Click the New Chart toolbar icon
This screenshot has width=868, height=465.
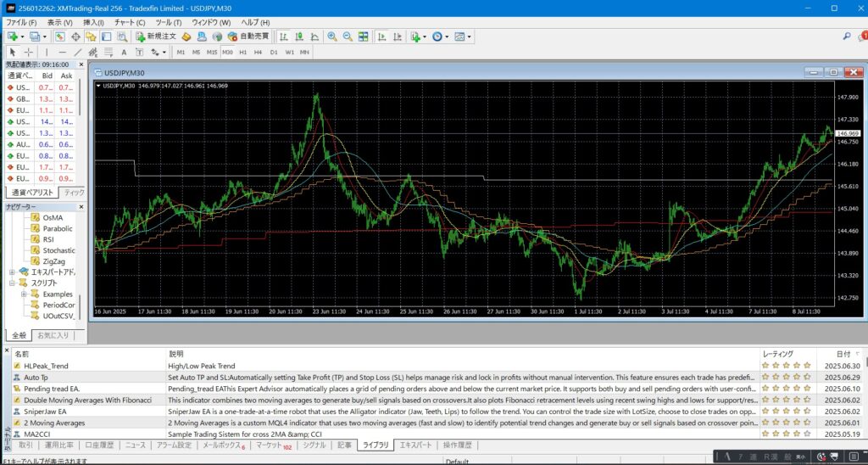coord(13,36)
